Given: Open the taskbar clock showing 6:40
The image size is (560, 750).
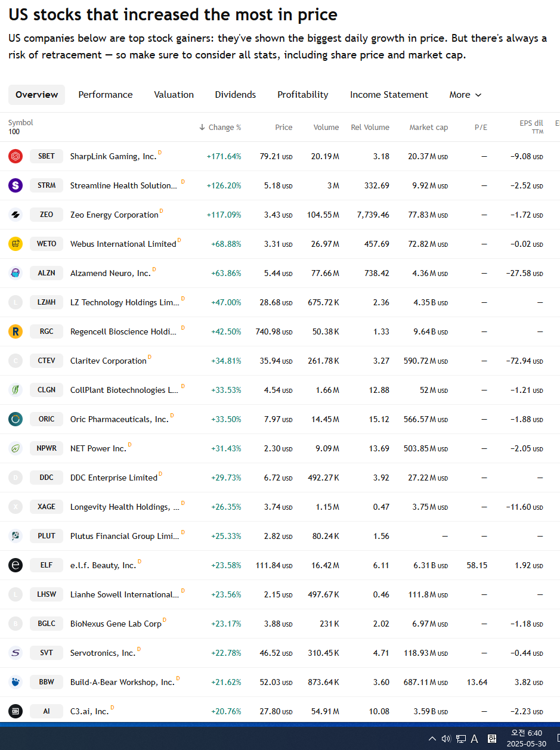Looking at the screenshot, I should pos(527,739).
